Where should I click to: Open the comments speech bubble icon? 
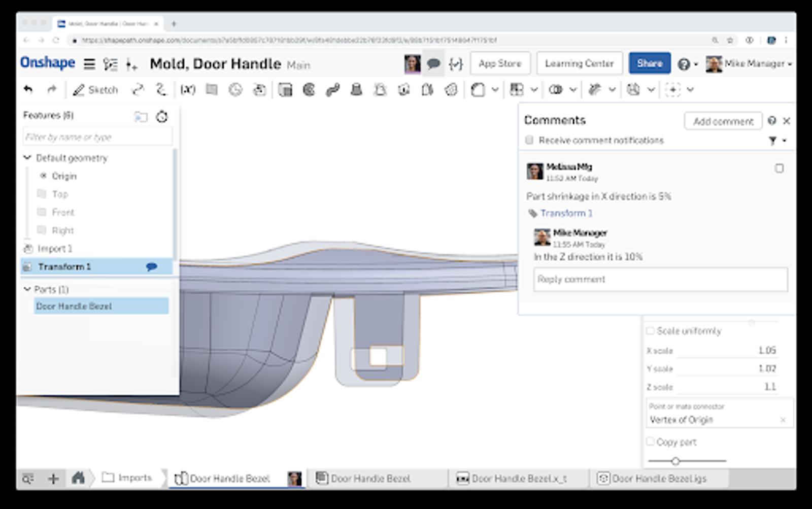tap(433, 64)
